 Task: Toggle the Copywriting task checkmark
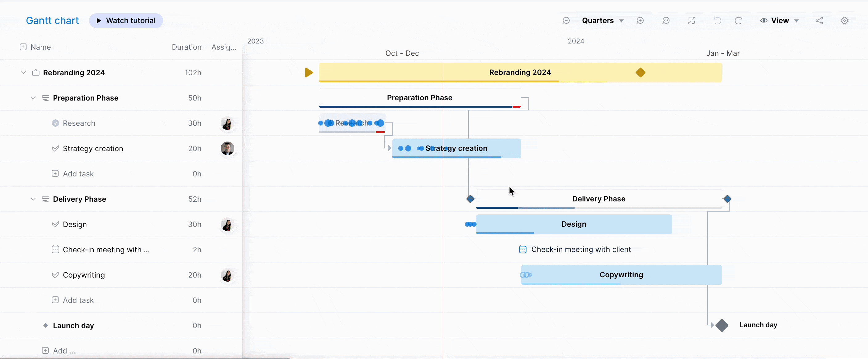(55, 275)
